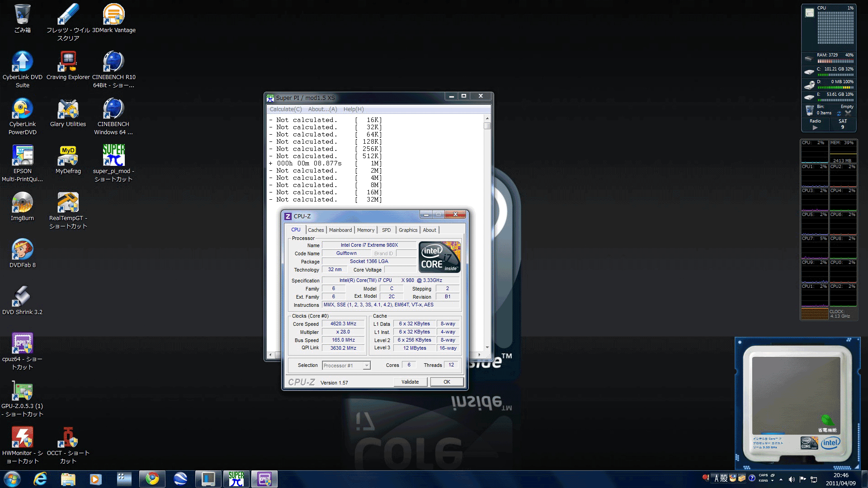
Task: Open the GPU-Z shortcut icon
Action: [x=22, y=391]
